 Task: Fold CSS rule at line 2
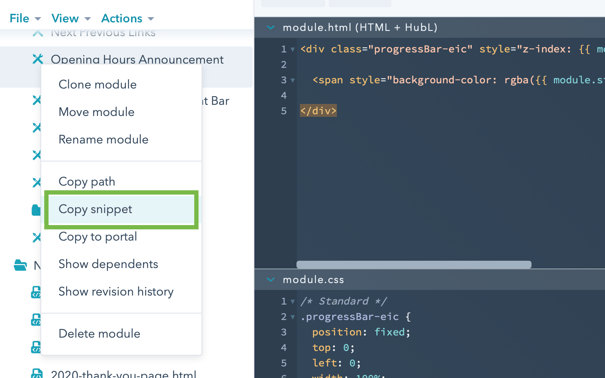click(x=293, y=317)
